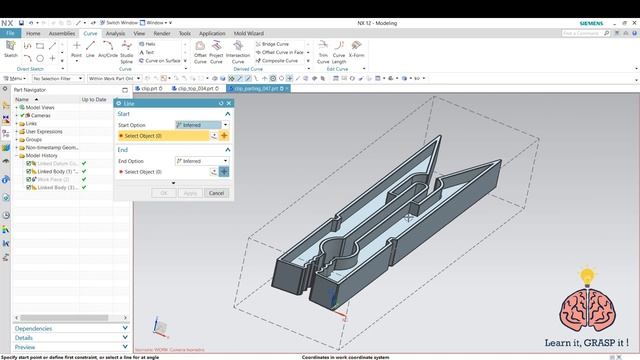This screenshot has width=640, height=360.
Task: Open the End Option dropdown
Action: click(202, 161)
